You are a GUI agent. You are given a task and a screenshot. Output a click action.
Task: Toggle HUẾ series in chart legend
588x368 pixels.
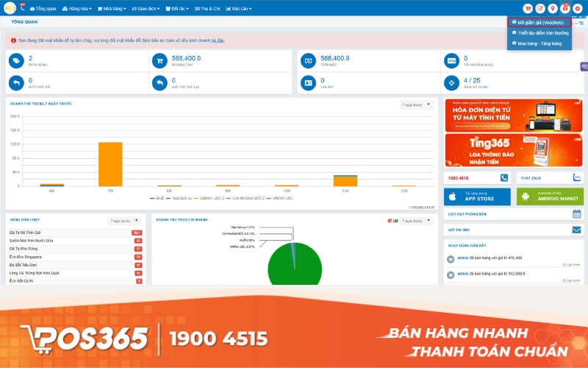tap(157, 198)
